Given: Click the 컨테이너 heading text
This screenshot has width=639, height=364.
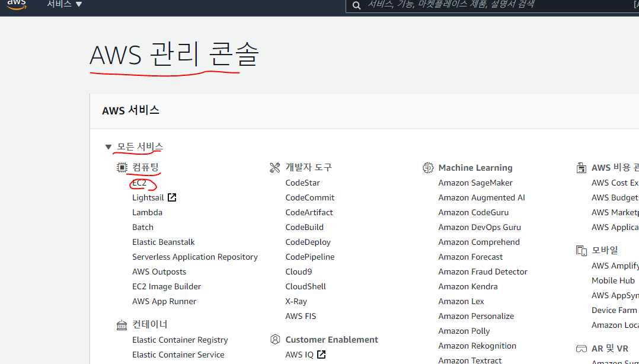Looking at the screenshot, I should 149,324.
